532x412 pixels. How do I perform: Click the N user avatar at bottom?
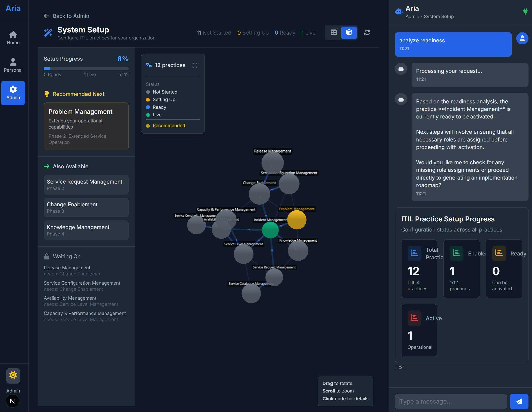pos(12,401)
